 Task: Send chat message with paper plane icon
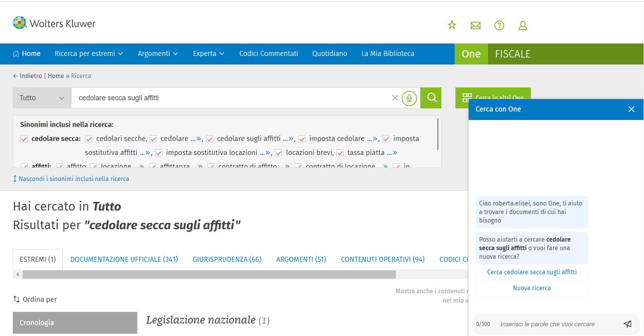627,324
